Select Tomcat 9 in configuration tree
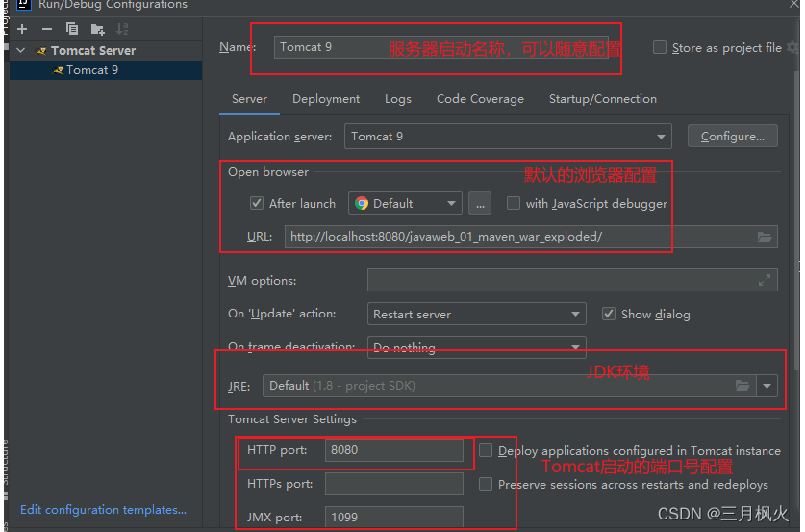Viewport: 805px width, 532px height. 92,70
